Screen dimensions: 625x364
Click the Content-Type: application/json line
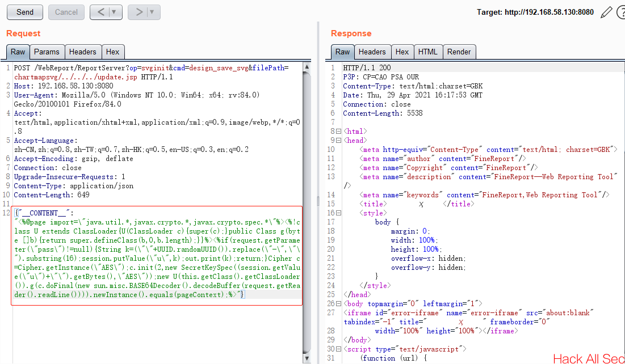coord(74,186)
